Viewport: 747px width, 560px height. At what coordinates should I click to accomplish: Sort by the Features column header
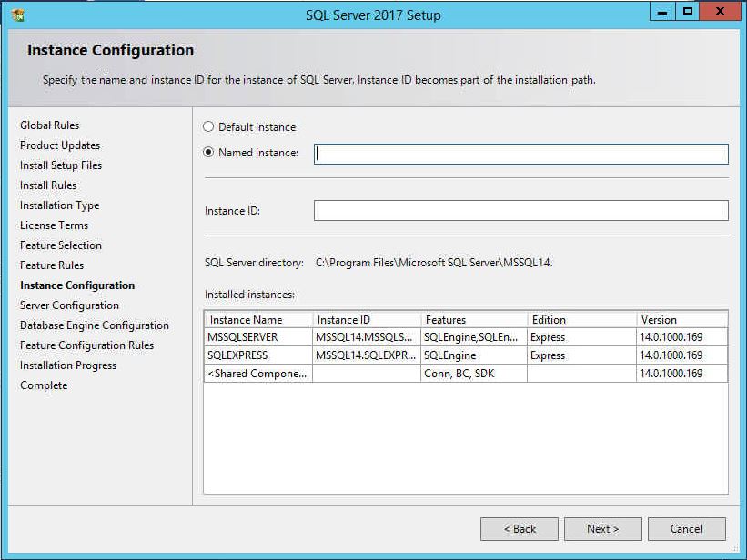coord(473,319)
